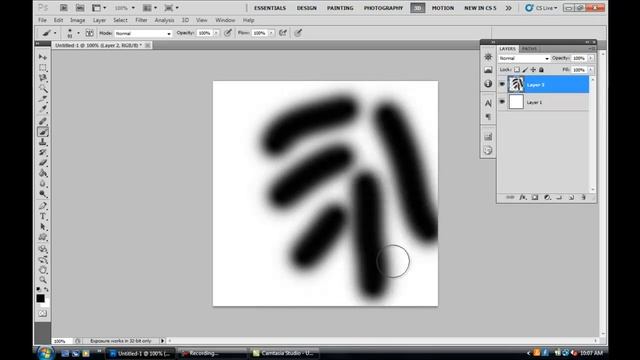Open the tool preset picker arrow
Viewport: 640px width, 360px height.
point(55,33)
